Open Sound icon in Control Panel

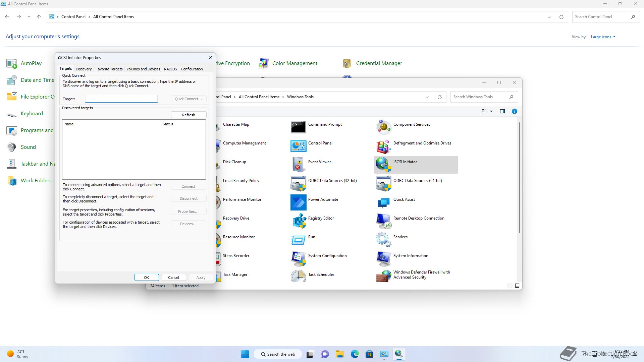click(x=12, y=147)
